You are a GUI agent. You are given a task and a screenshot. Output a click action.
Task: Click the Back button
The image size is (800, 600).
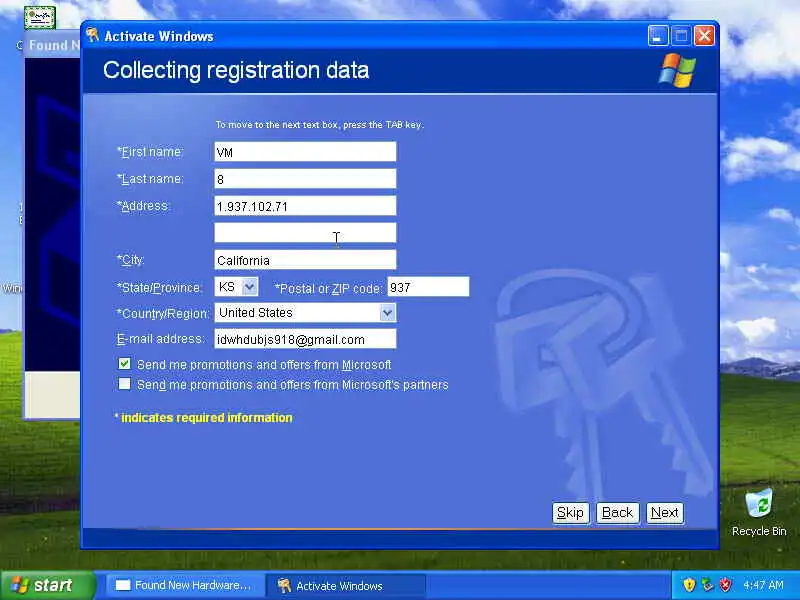pyautogui.click(x=617, y=513)
